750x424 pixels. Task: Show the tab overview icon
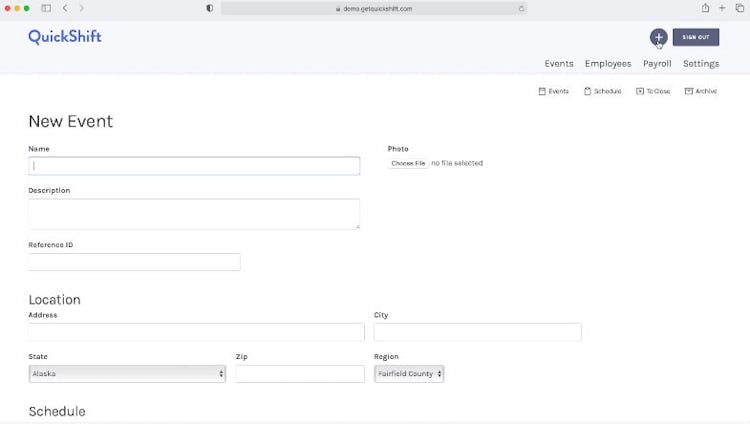coord(739,8)
